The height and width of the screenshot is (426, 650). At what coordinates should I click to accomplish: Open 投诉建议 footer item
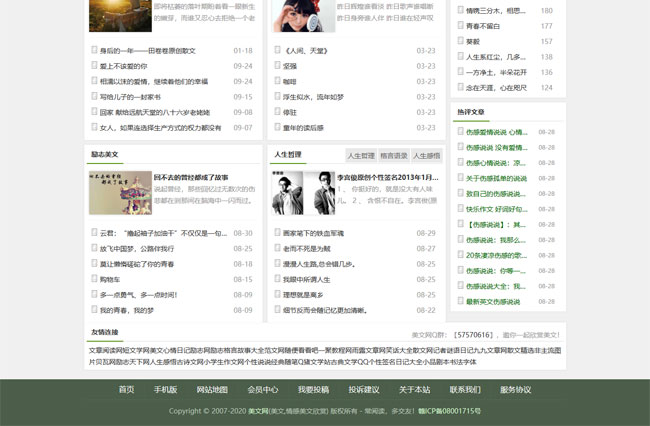coord(364,390)
